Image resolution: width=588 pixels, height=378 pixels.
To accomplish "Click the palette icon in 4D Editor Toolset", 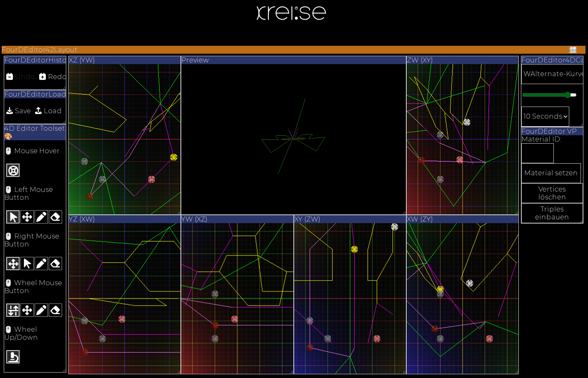I will 8,136.
